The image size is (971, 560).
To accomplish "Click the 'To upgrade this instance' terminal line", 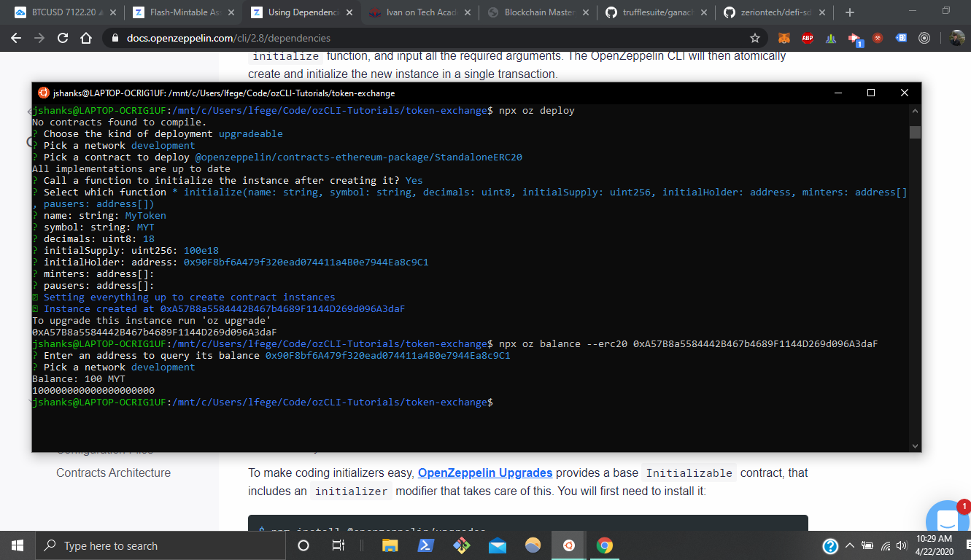I will click(x=152, y=320).
